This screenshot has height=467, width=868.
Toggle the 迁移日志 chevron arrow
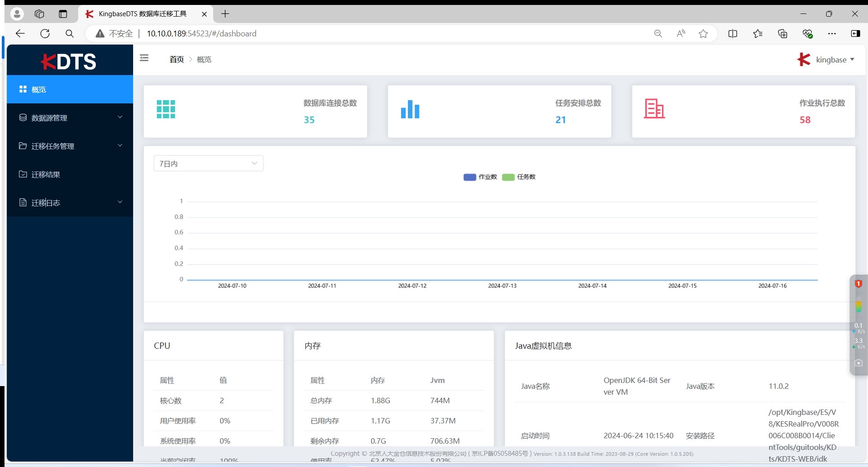click(120, 202)
